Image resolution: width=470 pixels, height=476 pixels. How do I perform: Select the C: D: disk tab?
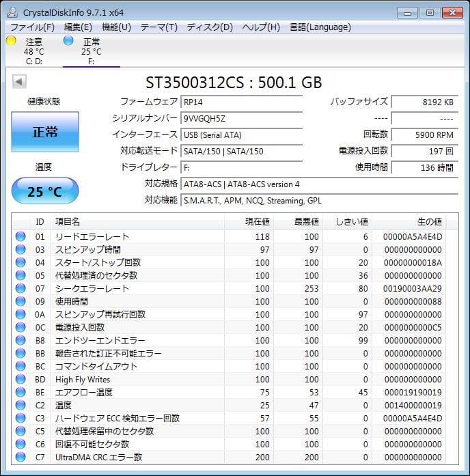pos(33,51)
